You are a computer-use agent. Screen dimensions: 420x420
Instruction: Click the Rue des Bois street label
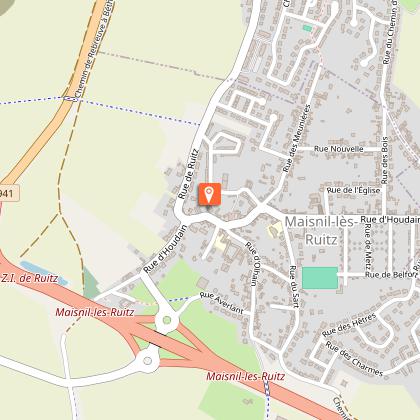tap(384, 160)
